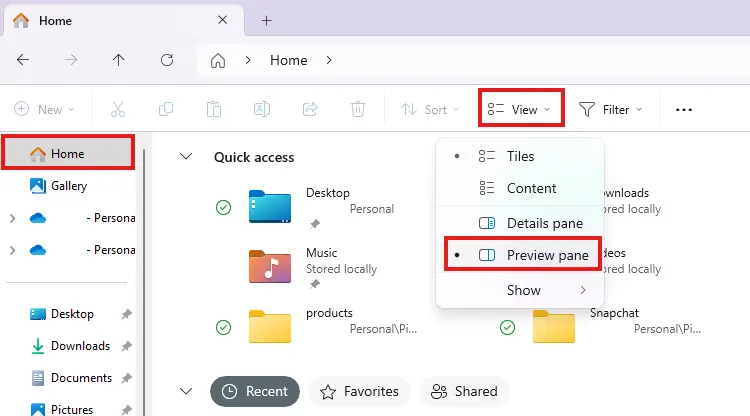
Task: Open Gallery in the navigation pane
Action: point(68,186)
